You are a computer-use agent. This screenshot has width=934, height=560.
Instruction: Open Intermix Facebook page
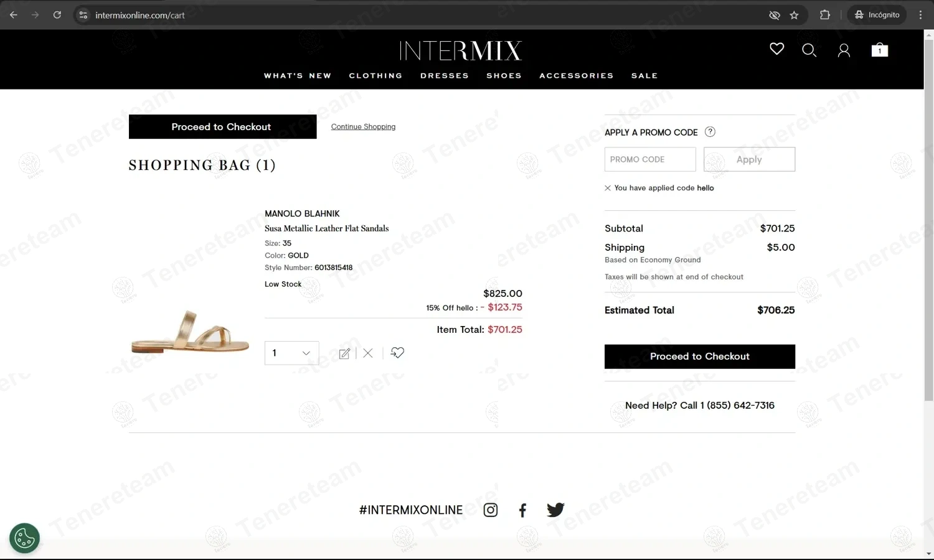[522, 510]
